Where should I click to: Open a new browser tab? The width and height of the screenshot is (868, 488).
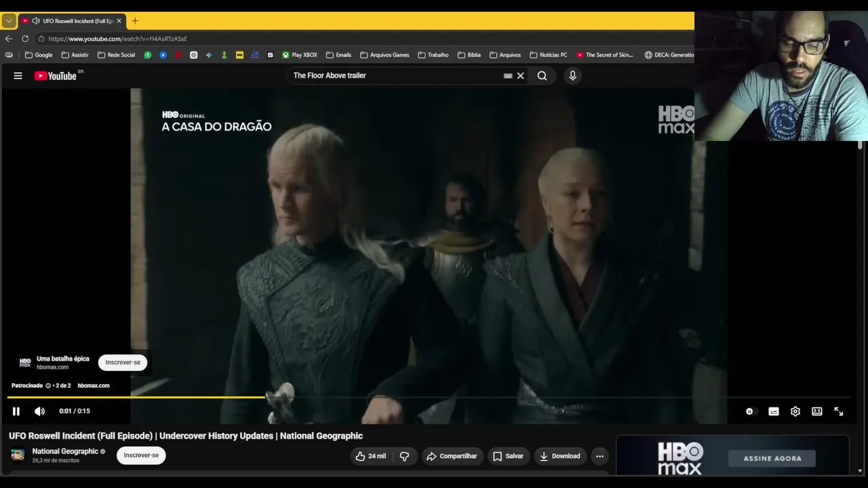click(x=135, y=21)
